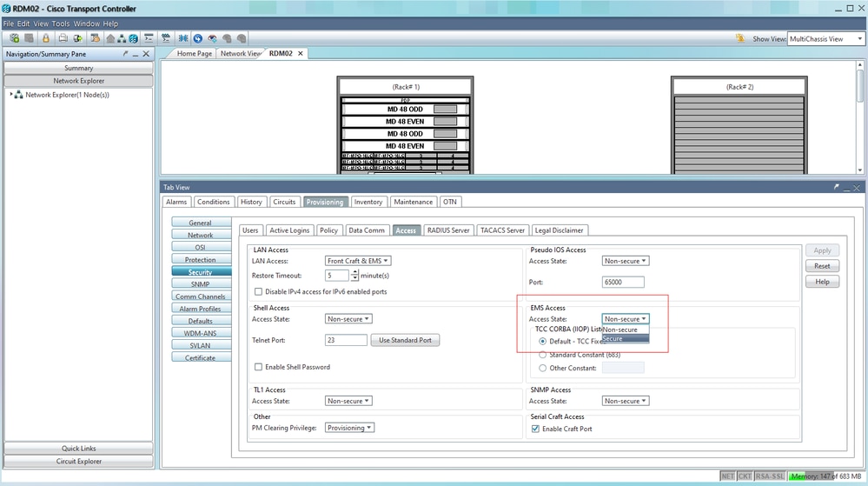
Task: Select Default - TCC Fixed radio button
Action: 542,342
